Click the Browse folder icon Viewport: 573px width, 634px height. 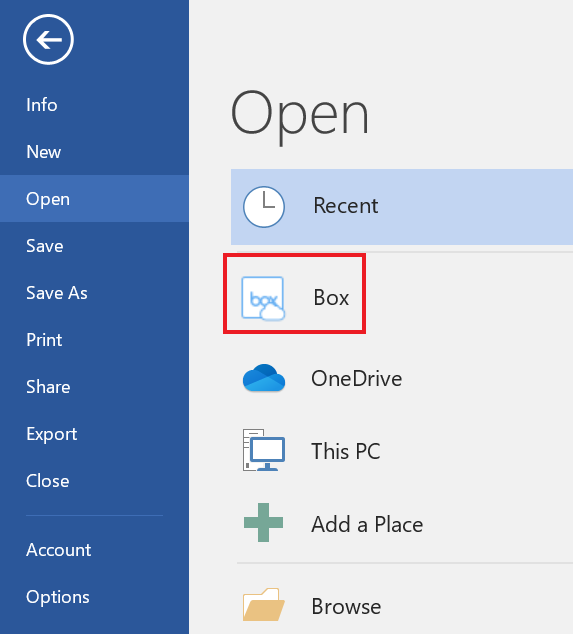(x=264, y=604)
